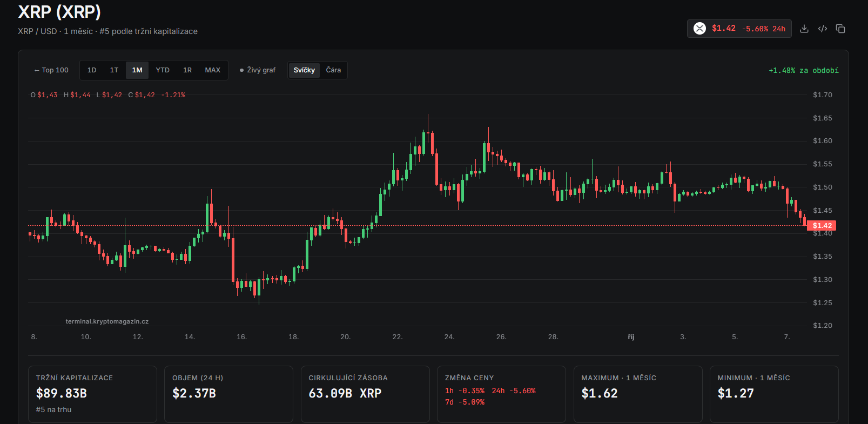Click the "7d -5.09%" price change

pyautogui.click(x=465, y=402)
